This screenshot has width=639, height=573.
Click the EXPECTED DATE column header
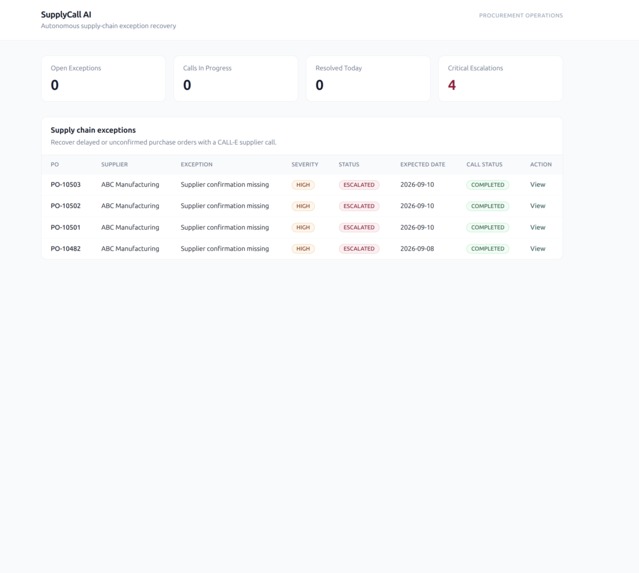point(423,164)
